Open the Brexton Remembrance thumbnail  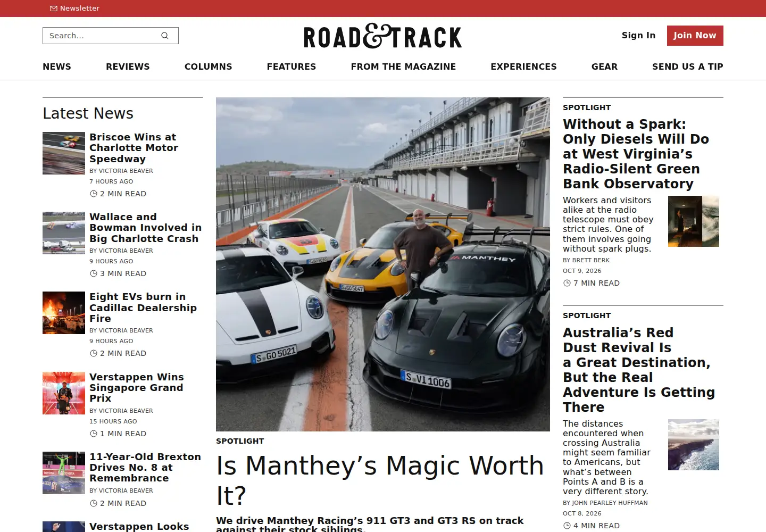pos(64,473)
